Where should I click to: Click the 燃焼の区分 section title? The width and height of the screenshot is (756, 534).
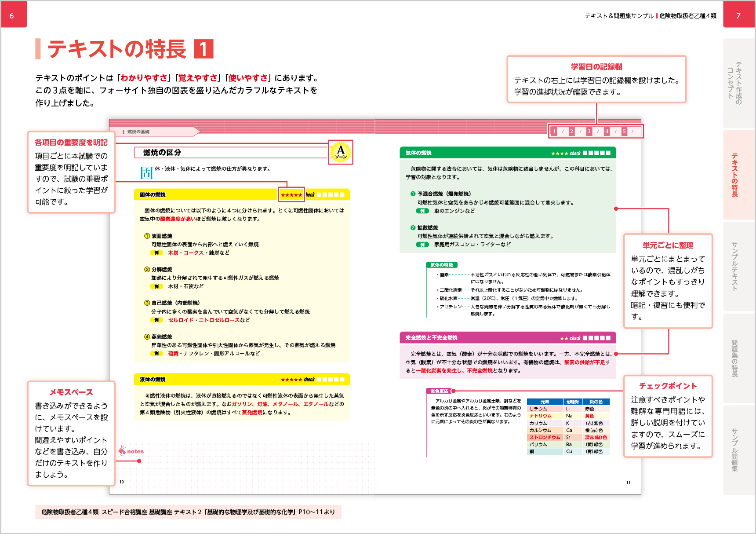162,153
